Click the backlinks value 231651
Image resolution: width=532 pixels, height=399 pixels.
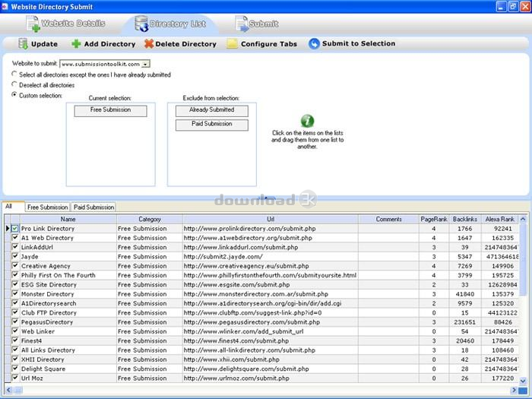[465, 322]
